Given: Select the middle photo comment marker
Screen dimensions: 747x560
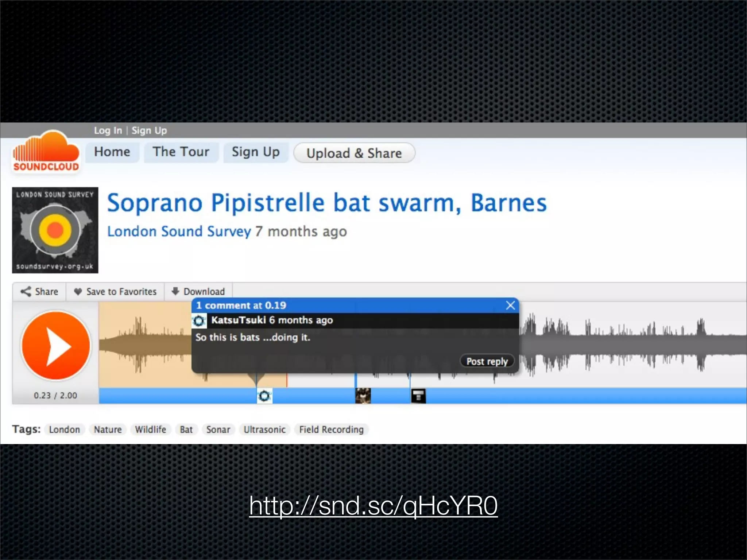Looking at the screenshot, I should (x=363, y=396).
